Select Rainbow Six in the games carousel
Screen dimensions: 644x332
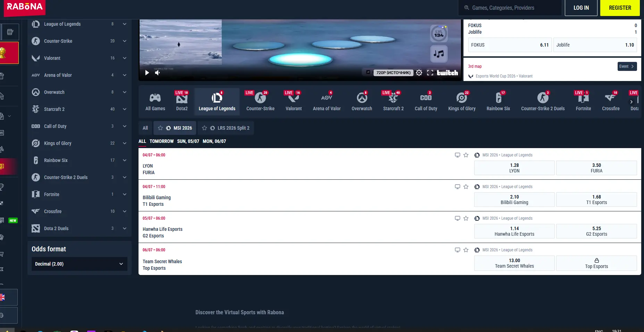coord(498,101)
